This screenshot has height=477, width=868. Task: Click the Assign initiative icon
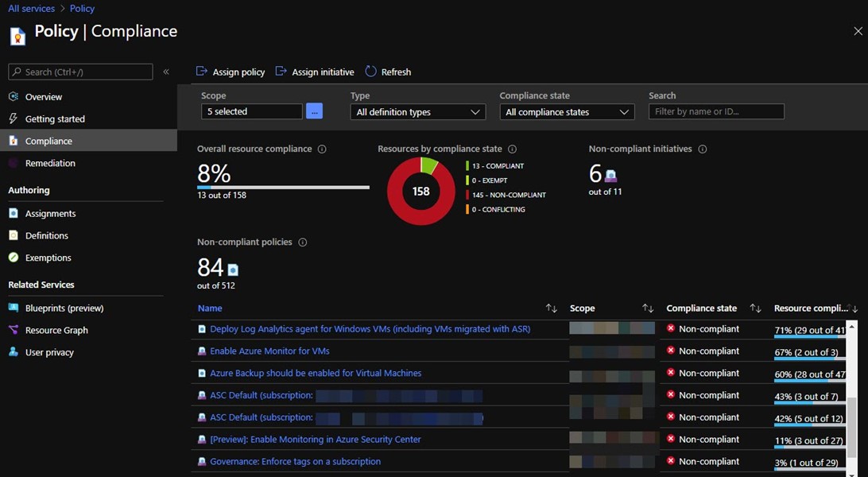click(x=281, y=72)
